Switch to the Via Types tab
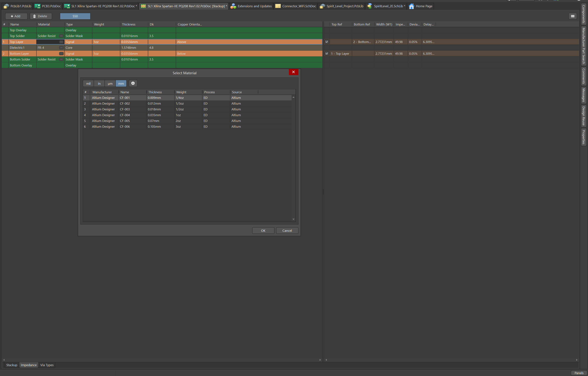 click(47, 365)
